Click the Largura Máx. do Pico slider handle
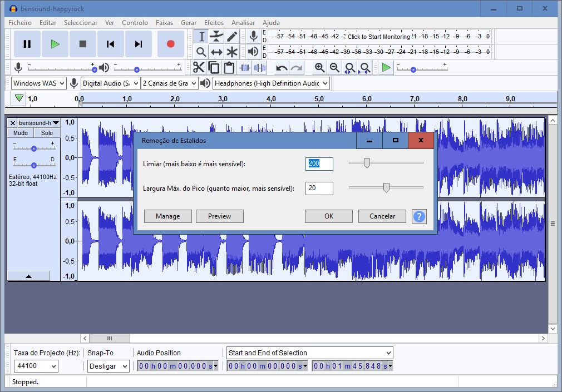562x392 pixels. [386, 188]
